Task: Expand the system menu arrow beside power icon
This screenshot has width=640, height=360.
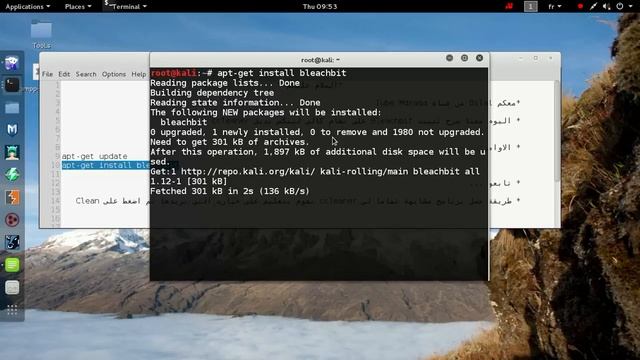Action: (629, 7)
